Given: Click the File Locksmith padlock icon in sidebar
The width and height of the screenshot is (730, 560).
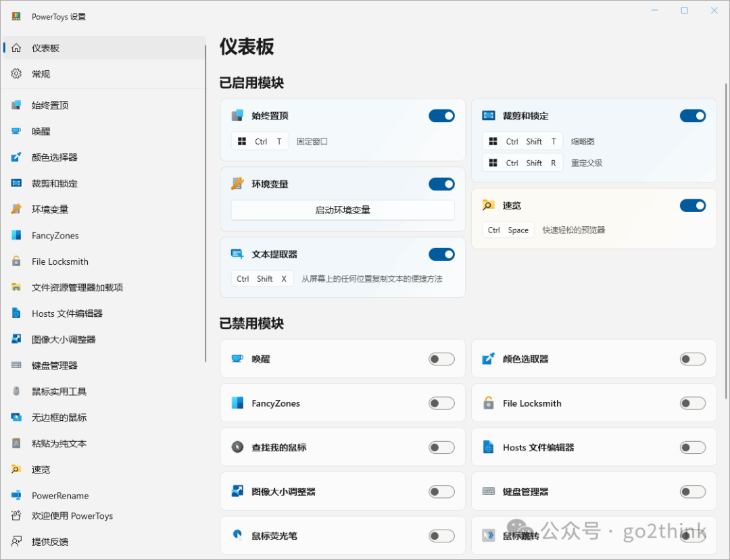Looking at the screenshot, I should (x=16, y=261).
